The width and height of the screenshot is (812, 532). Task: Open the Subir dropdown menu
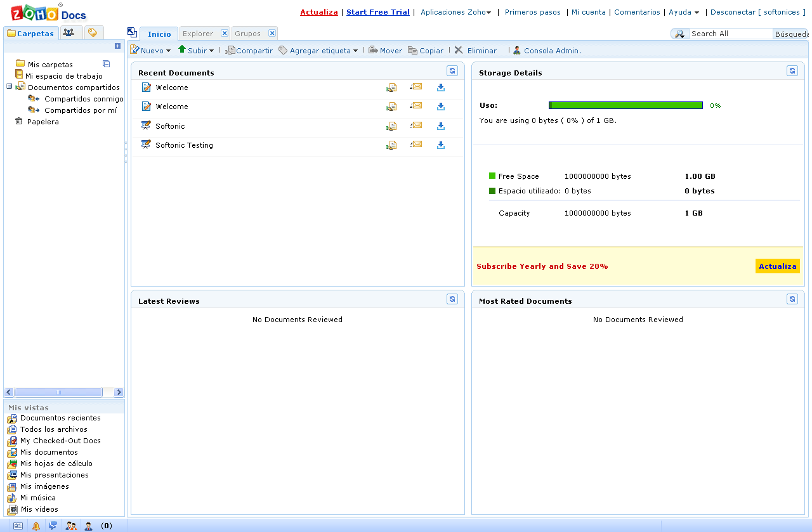[x=196, y=50]
